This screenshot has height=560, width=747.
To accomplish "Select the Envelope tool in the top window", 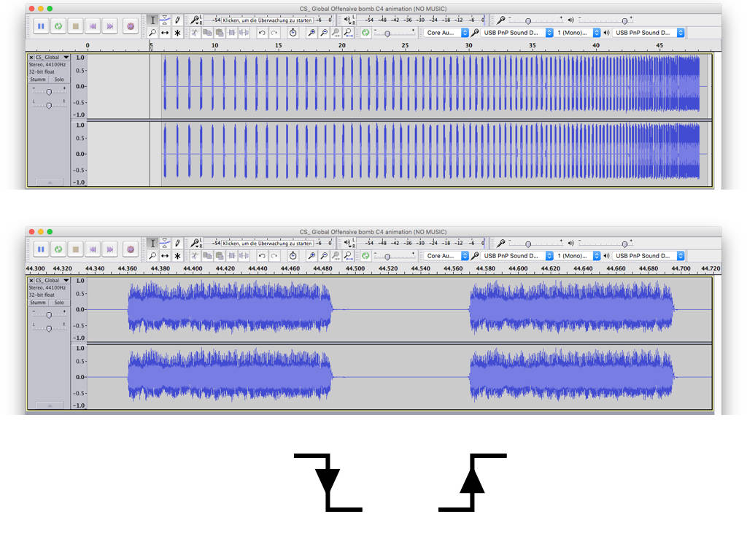I will pos(165,20).
